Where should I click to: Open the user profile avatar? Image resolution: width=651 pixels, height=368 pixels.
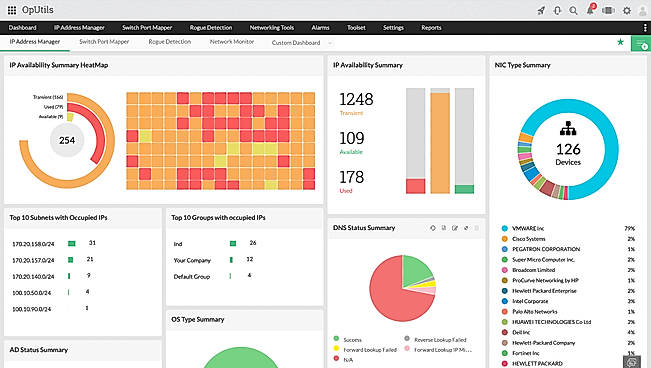[643, 10]
